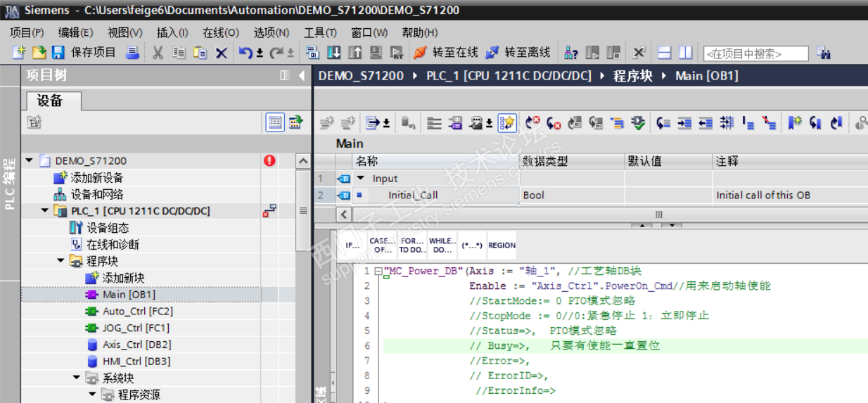Screen dimensions: 868x403
Task: Collapse PLC_1 [CPU 1211C DC/DC/DC] node
Action: pyautogui.click(x=45, y=211)
